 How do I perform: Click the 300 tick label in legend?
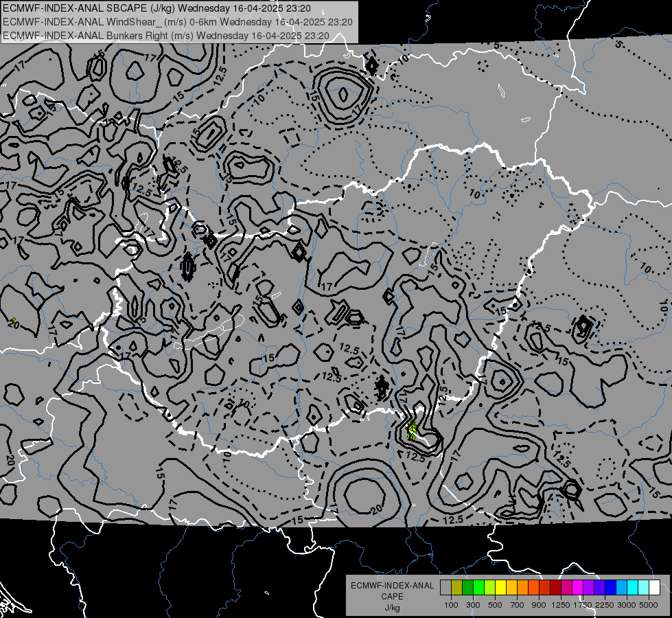[x=473, y=605]
